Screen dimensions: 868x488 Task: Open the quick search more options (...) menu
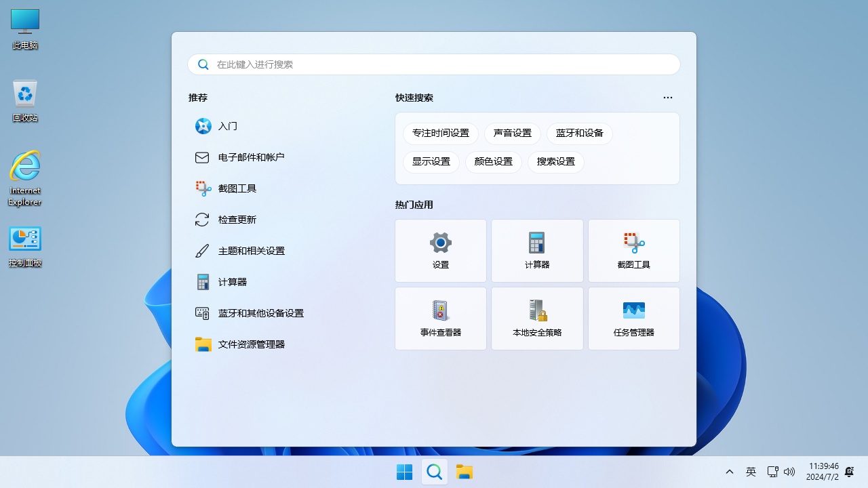tap(667, 98)
